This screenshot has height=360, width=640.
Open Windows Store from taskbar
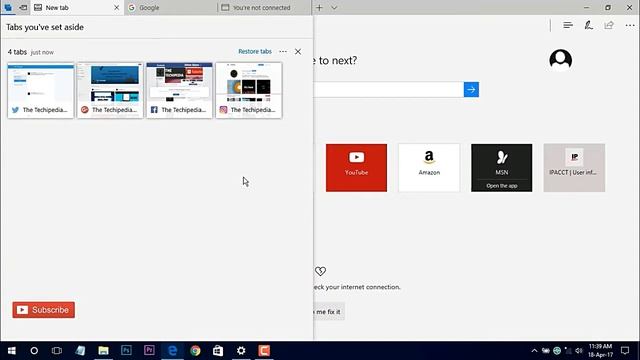[218, 351]
